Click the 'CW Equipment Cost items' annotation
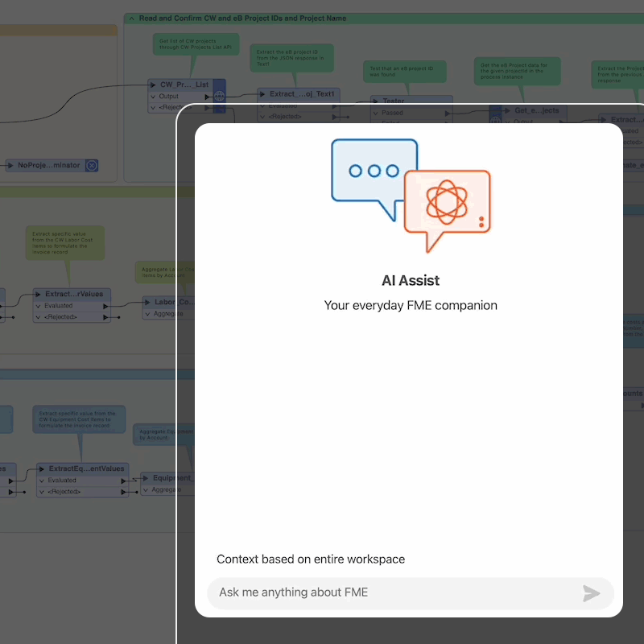 tap(79, 419)
